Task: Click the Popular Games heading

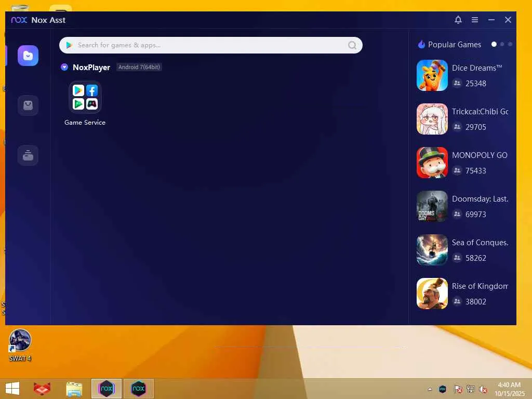Action: tap(454, 45)
